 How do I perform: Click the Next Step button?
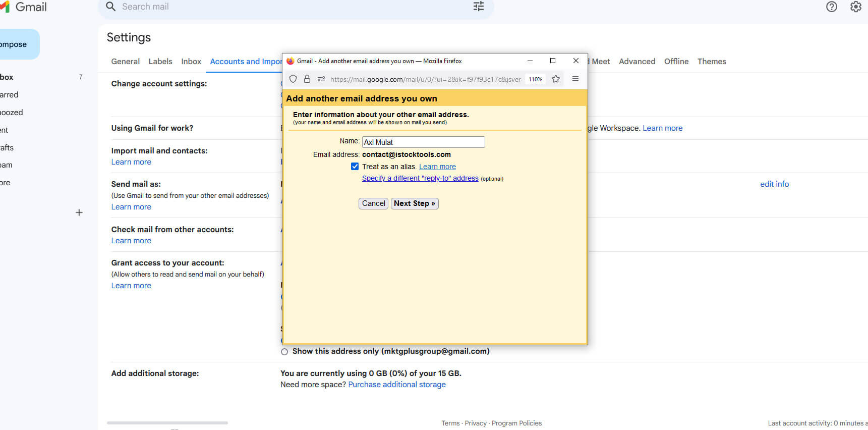click(415, 203)
